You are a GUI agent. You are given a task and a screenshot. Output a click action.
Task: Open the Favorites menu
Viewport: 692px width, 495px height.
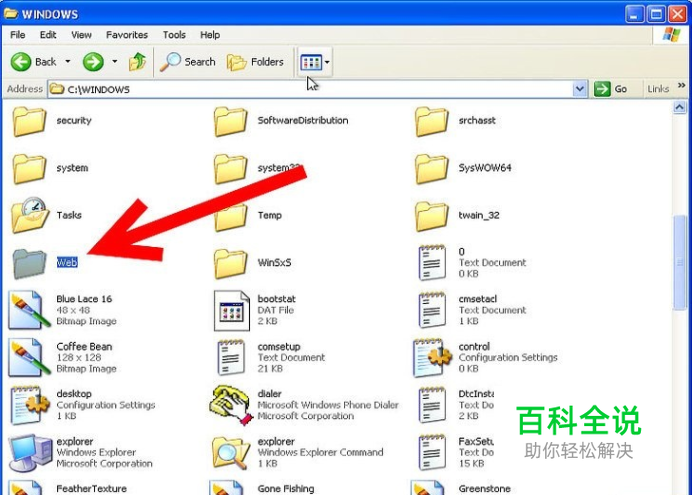point(127,35)
